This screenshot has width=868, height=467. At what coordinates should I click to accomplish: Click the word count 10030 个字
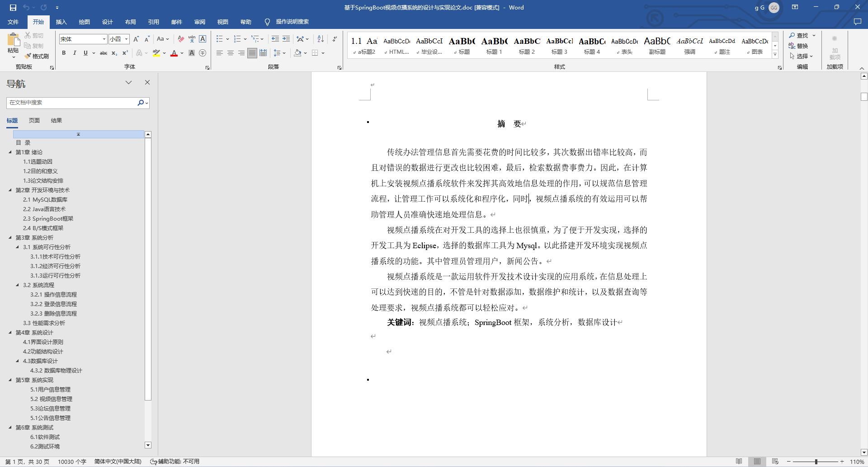72,462
